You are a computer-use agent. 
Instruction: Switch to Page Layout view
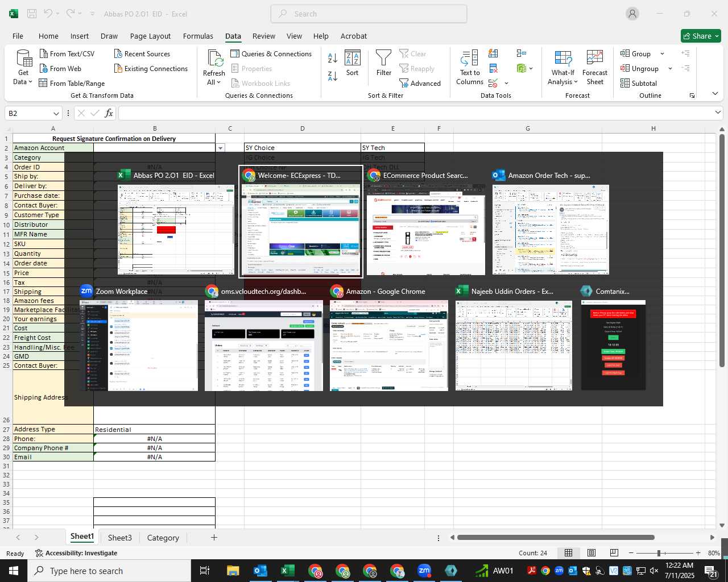click(591, 552)
